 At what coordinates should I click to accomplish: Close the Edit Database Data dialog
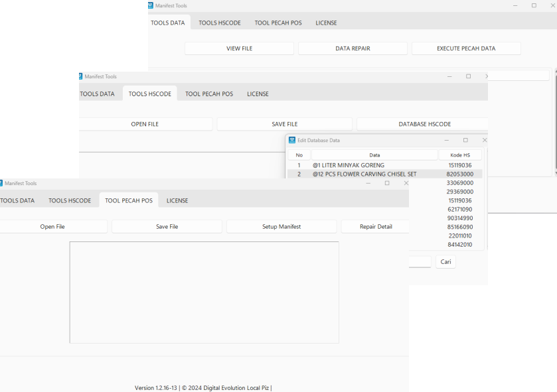[484, 140]
